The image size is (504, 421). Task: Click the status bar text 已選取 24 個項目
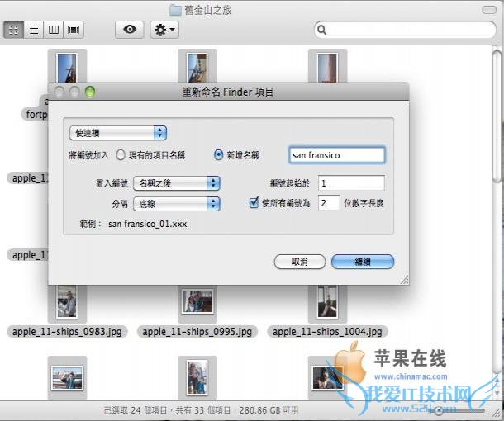pyautogui.click(x=136, y=410)
